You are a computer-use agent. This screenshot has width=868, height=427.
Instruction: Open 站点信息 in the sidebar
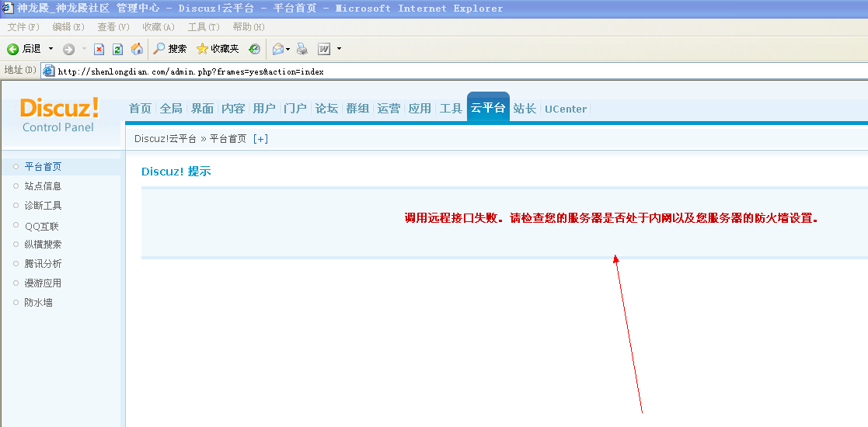44,186
